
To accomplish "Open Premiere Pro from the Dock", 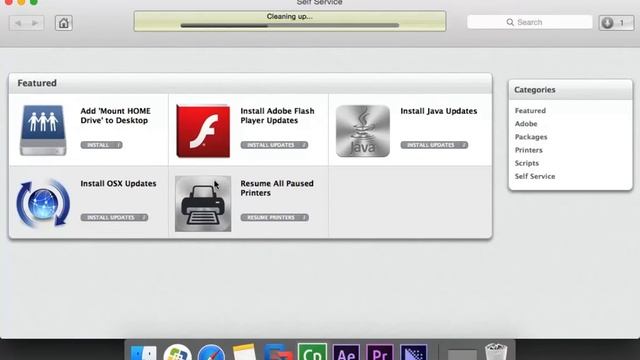I will [x=380, y=353].
